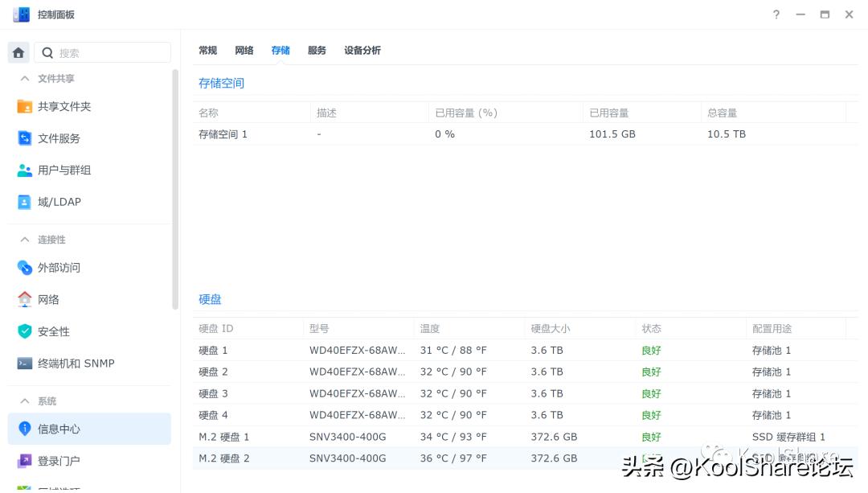868x493 pixels.
Task: Select the 存储空间 1 row
Action: [225, 134]
